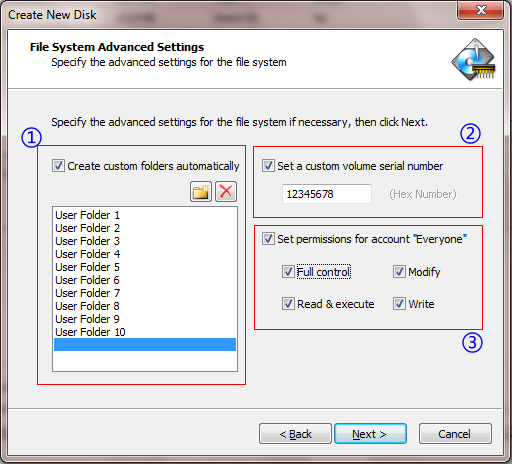Disable the Full control permission
Viewport: 512px width, 464px height.
pyautogui.click(x=288, y=272)
